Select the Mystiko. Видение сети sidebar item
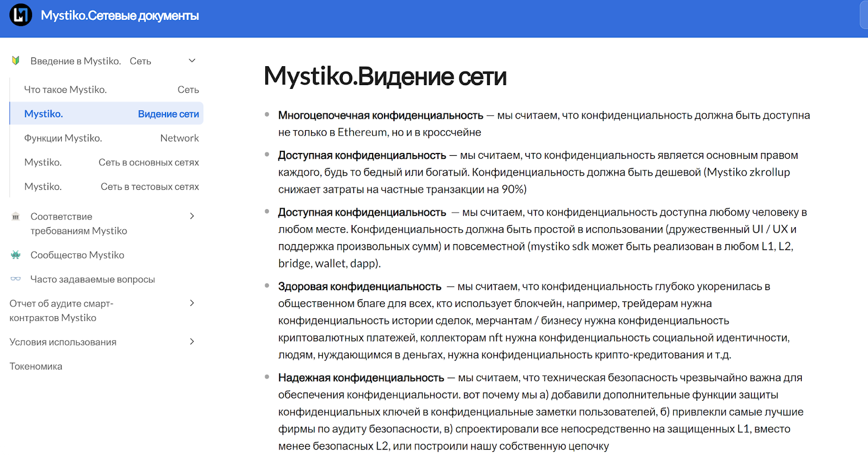 click(107, 113)
